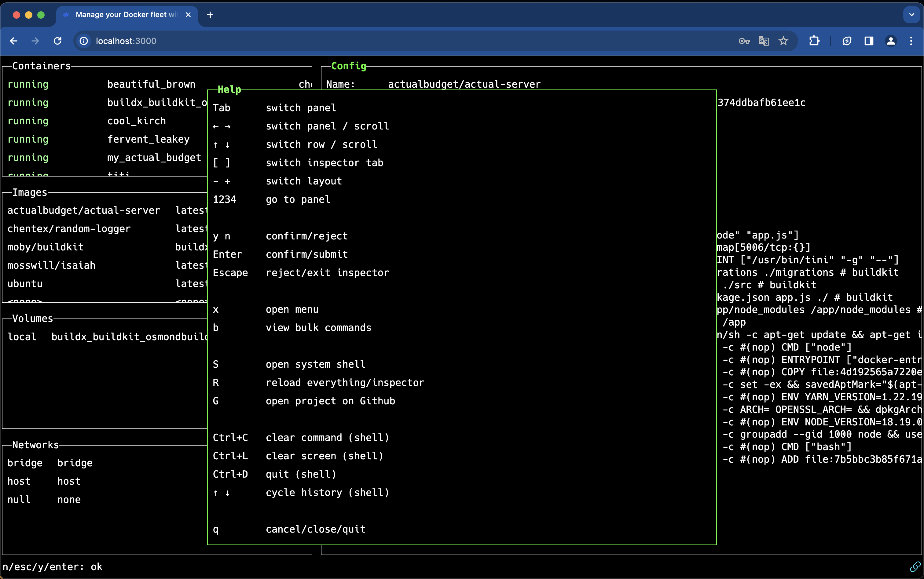
Task: Toggle the browser side panel icon
Action: tap(869, 41)
